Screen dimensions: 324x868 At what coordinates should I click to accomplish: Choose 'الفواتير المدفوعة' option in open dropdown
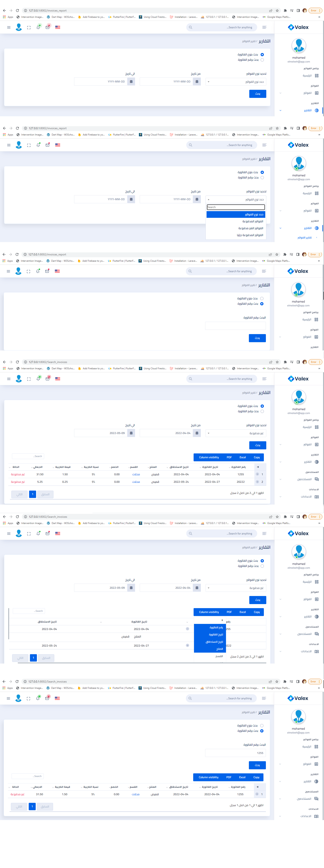coord(236,221)
